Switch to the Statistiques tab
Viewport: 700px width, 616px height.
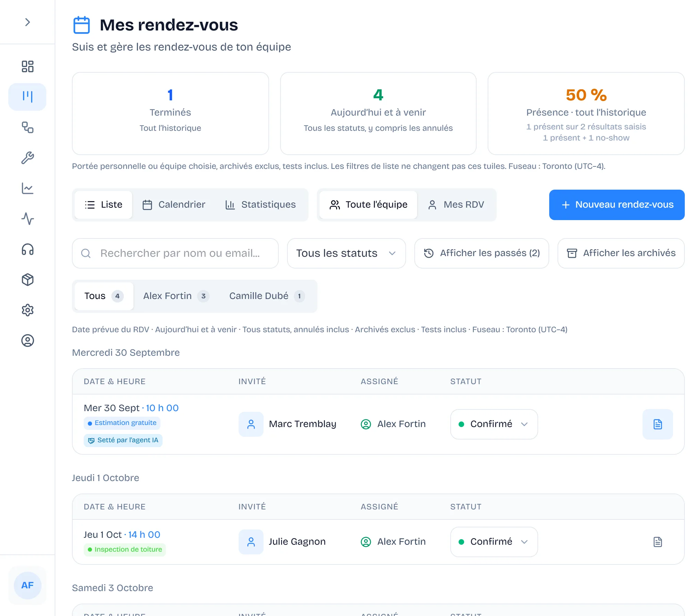click(x=260, y=205)
